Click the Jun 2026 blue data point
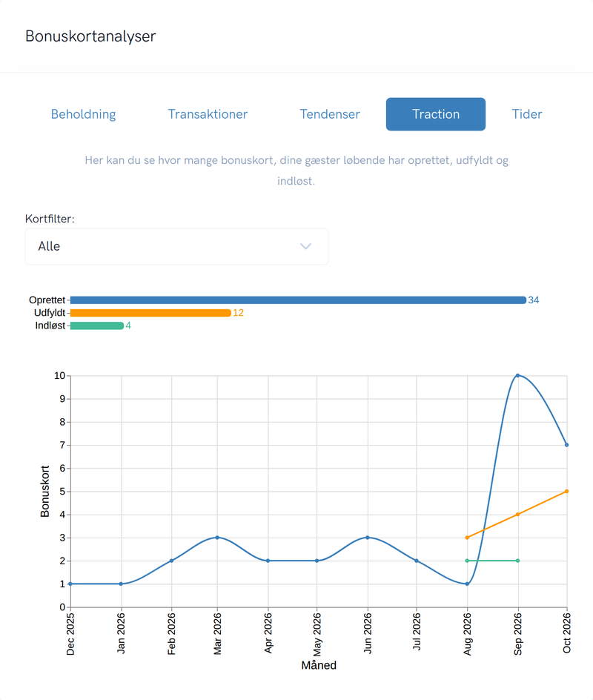593x700 pixels. click(x=368, y=538)
